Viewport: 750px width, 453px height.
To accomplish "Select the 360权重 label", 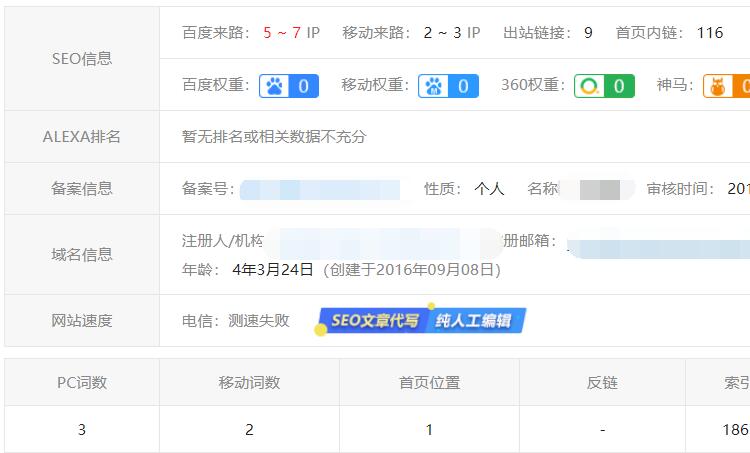I will tap(533, 85).
